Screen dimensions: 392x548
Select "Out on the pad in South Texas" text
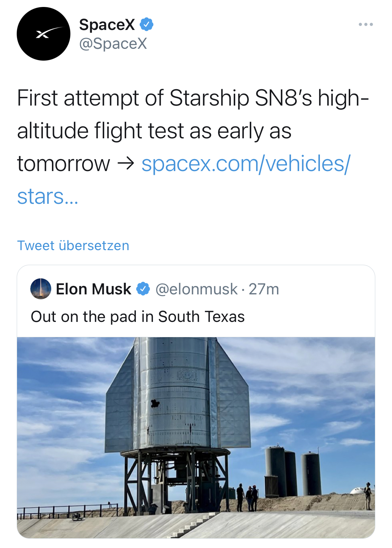tap(138, 317)
